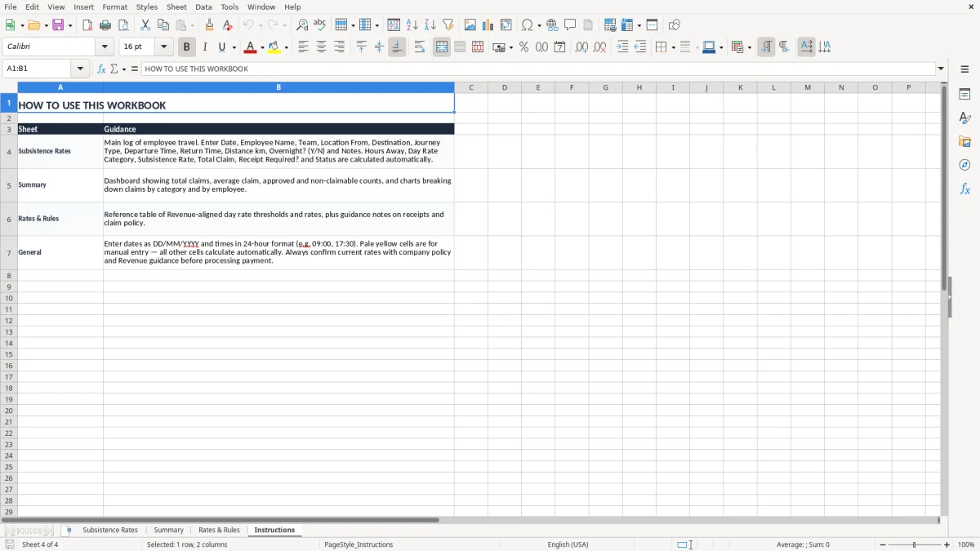Apply red font color swatch
This screenshot has height=551, width=980.
(x=251, y=47)
